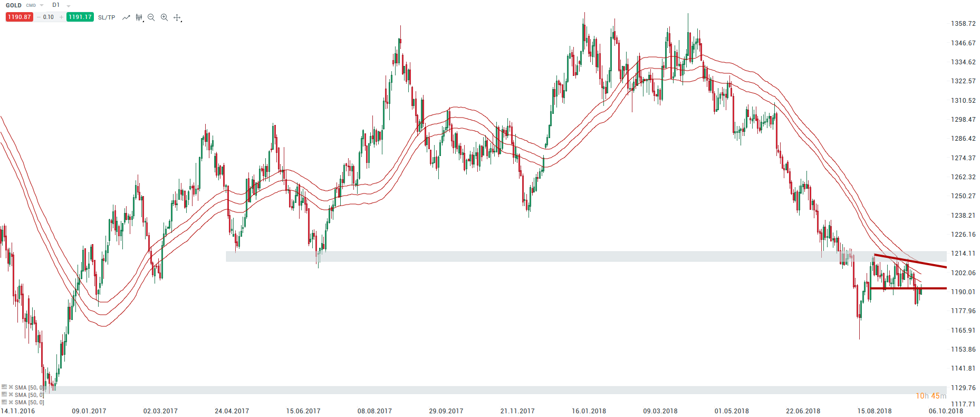The width and height of the screenshot is (980, 417).
Task: Open settings of the bottom SMA indicator
Action: pyautogui.click(x=4, y=402)
